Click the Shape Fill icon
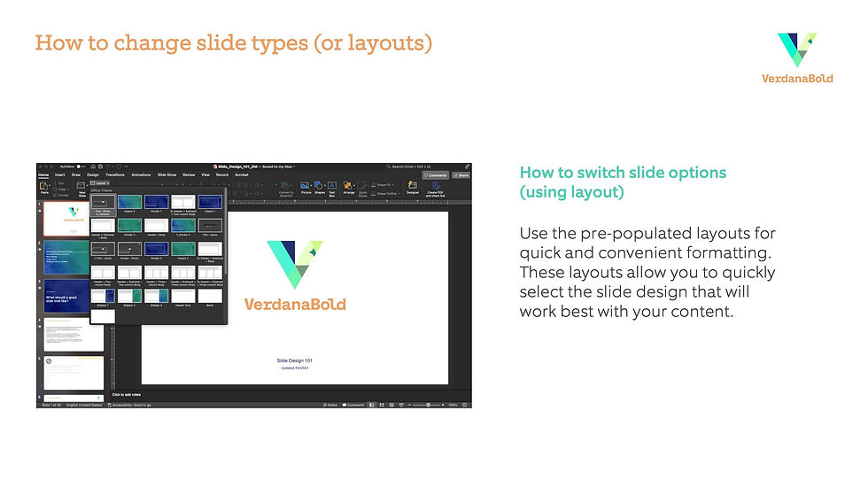This screenshot has height=488, width=868. point(374,185)
